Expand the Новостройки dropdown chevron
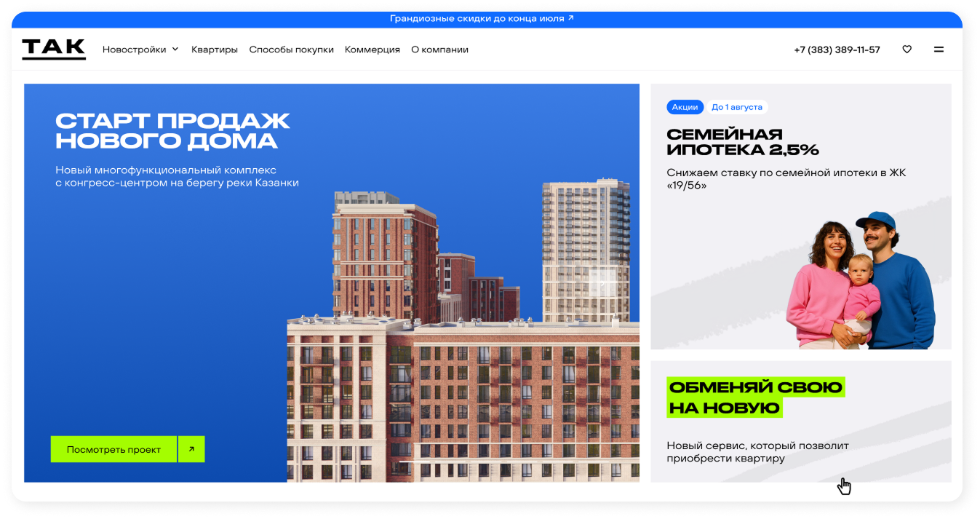This screenshot has height=519, width=980. [175, 49]
